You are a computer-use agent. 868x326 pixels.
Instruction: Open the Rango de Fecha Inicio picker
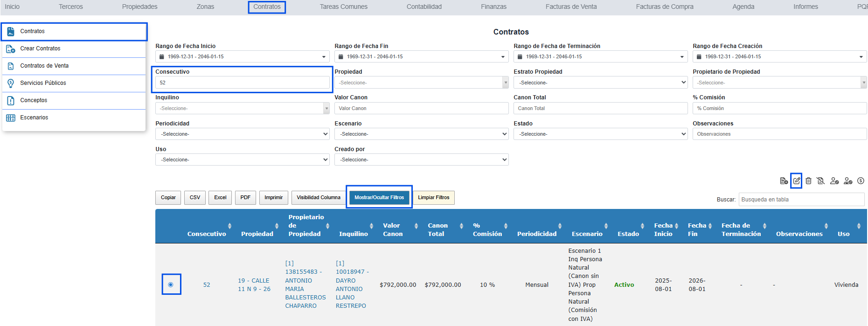242,56
